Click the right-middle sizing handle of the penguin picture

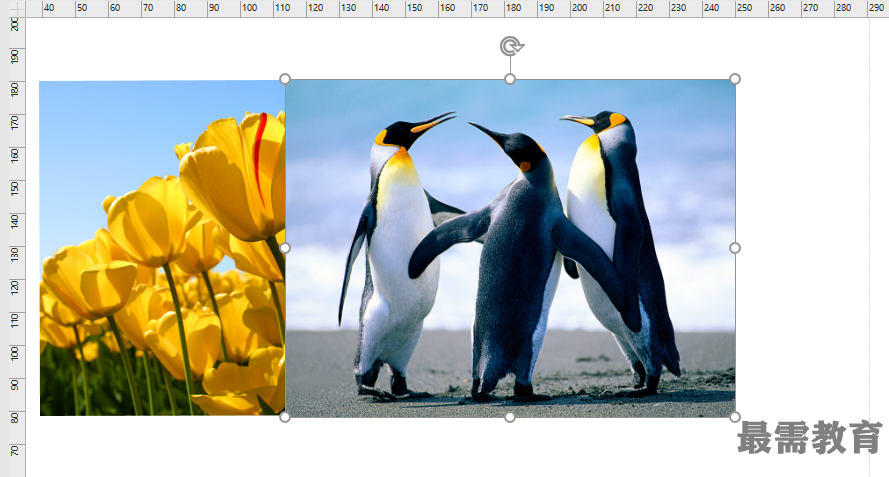[735, 248]
